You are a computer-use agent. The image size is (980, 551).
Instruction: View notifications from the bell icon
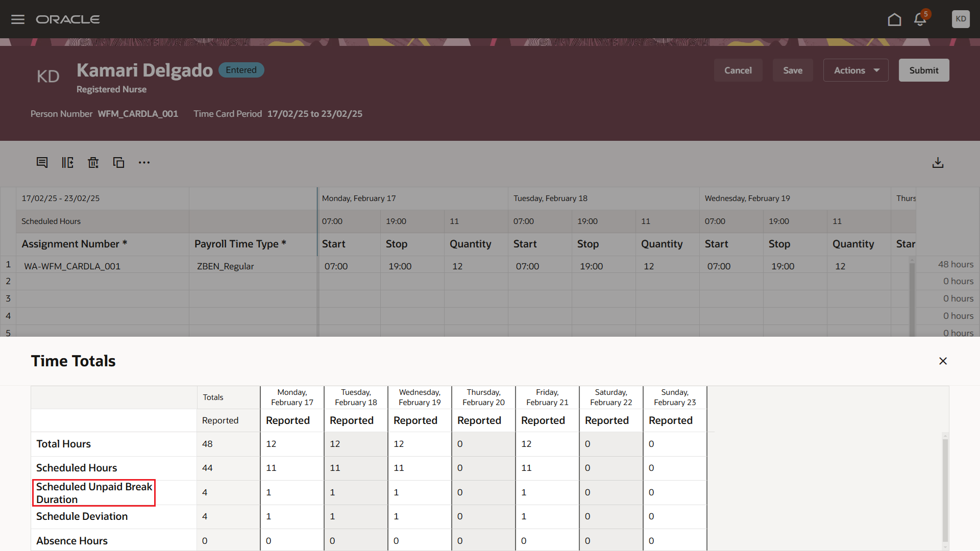[920, 19]
